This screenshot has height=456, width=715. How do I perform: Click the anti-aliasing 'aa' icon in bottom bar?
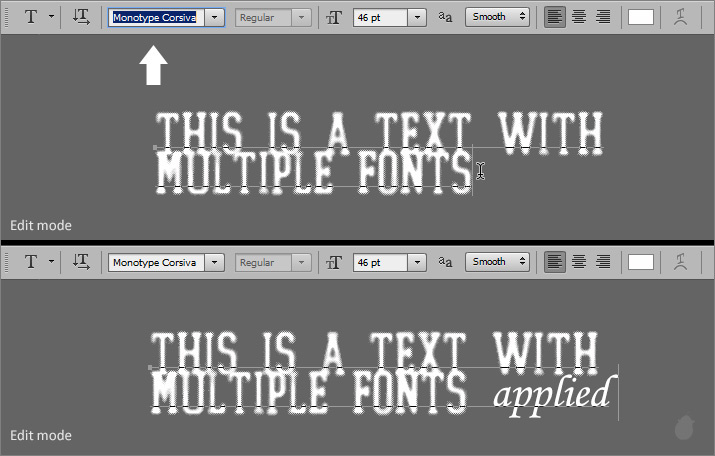(446, 262)
